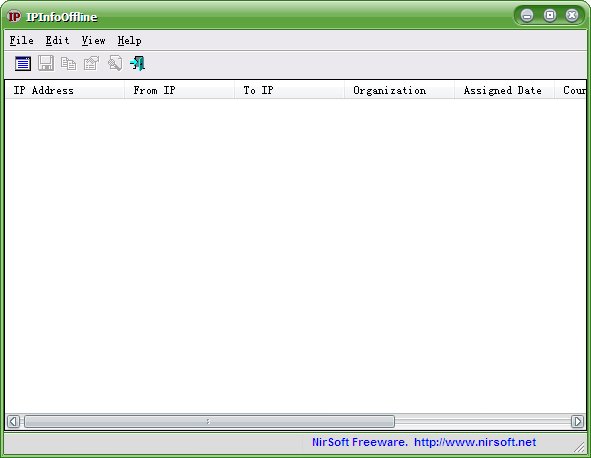The width and height of the screenshot is (591, 458).
Task: Click the IPInfoOffline title bar app icon
Action: point(14,16)
